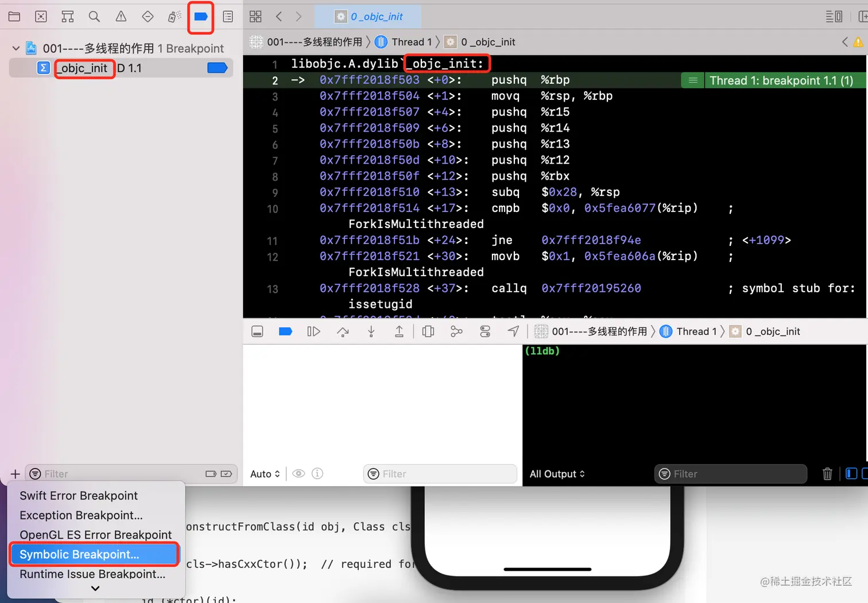Open Debug View Hierarchy
The width and height of the screenshot is (868, 603).
[428, 331]
